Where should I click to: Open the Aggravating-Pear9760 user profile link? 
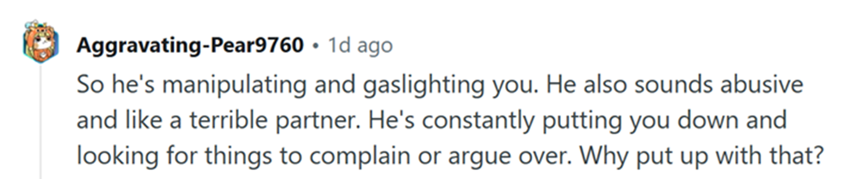(190, 45)
